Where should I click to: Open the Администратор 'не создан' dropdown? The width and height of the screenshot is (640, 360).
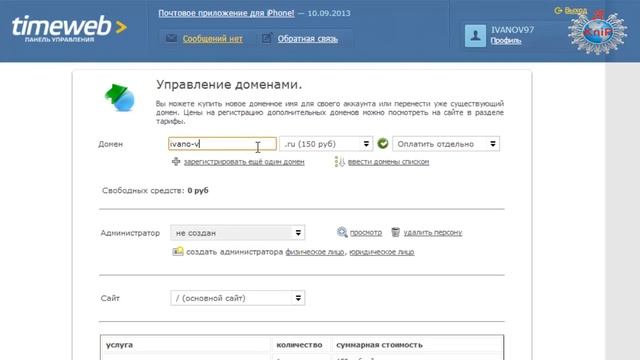pos(238,233)
